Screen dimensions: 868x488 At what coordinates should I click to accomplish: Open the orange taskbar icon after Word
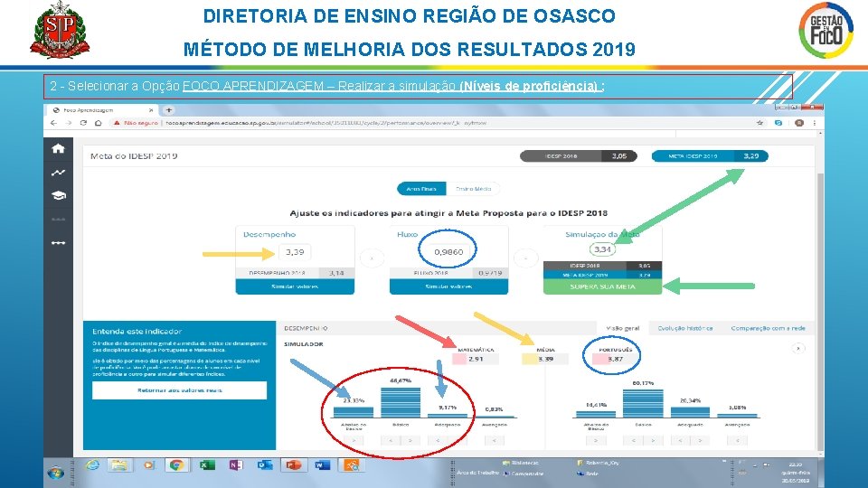point(352,465)
